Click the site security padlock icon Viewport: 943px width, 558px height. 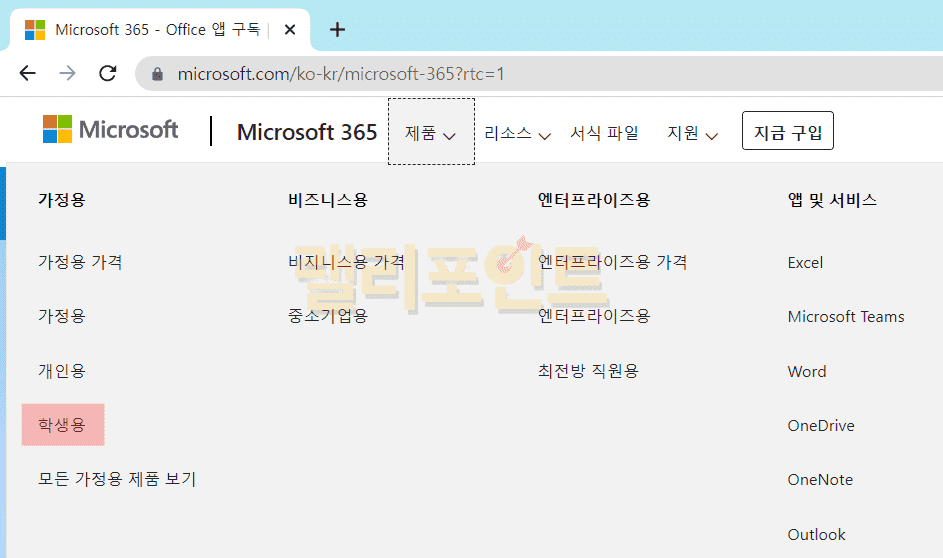click(x=156, y=74)
